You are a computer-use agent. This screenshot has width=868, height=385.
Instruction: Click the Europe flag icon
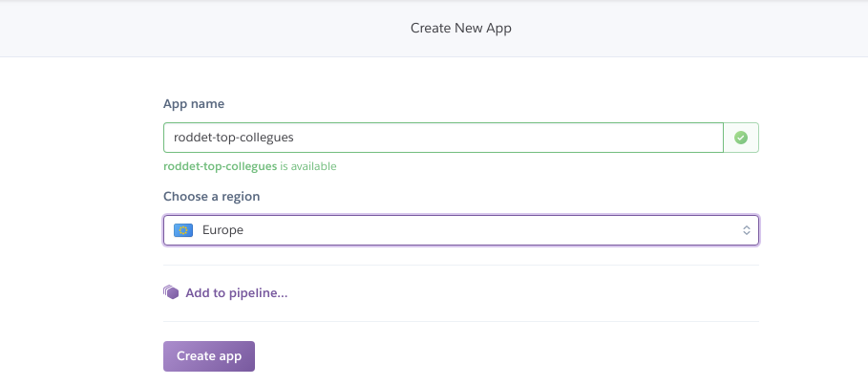click(183, 230)
